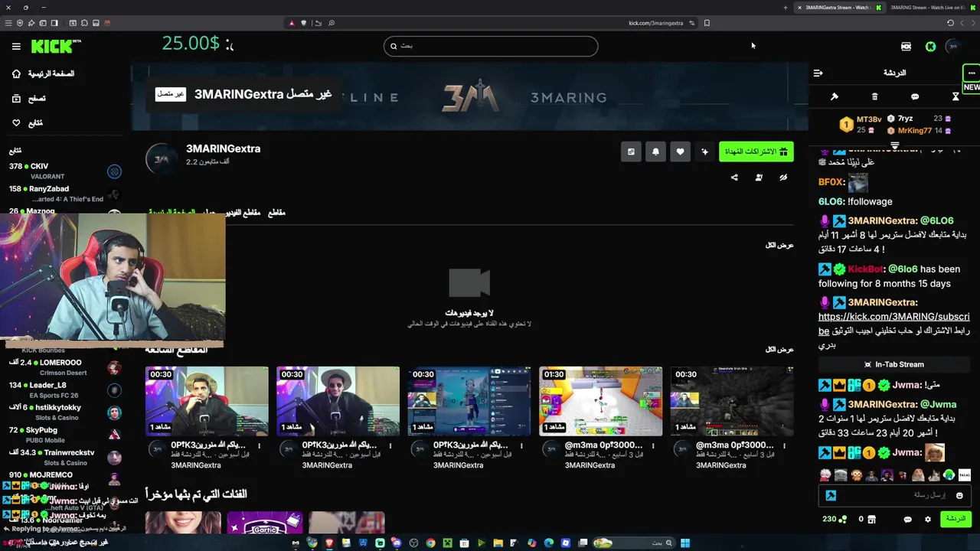The height and width of the screenshot is (551, 980).
Task: Go to Kick logo homepage
Action: pyautogui.click(x=56, y=47)
